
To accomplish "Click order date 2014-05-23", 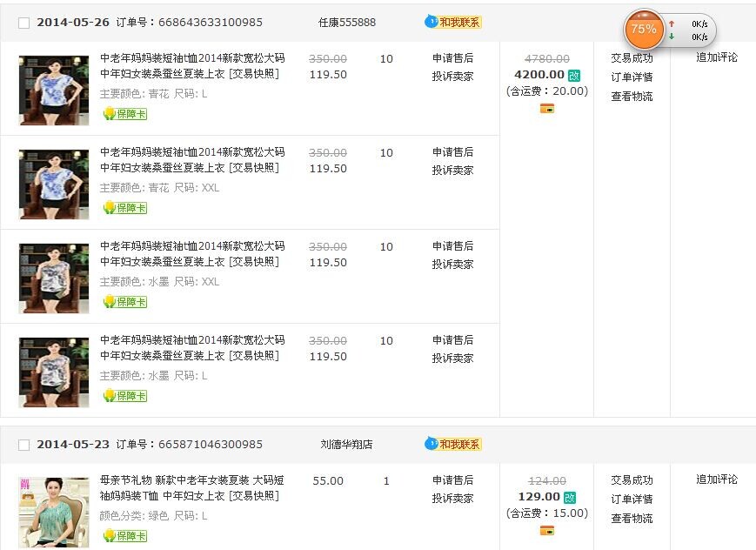I will click(73, 445).
